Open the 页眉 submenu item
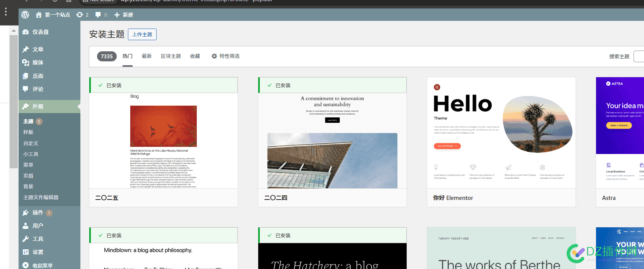Viewport: 644px width, 269px height. coord(28,176)
